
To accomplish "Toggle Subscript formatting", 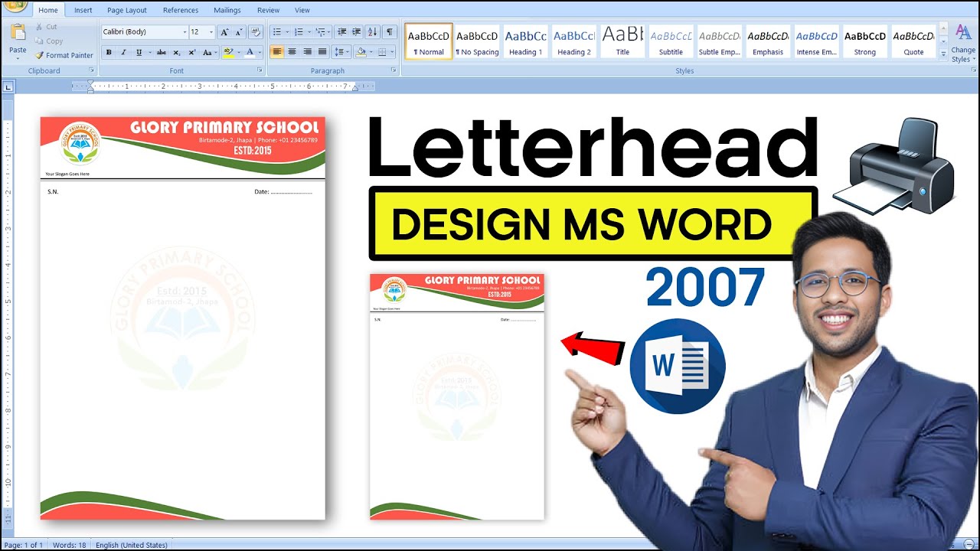I will tap(176, 52).
